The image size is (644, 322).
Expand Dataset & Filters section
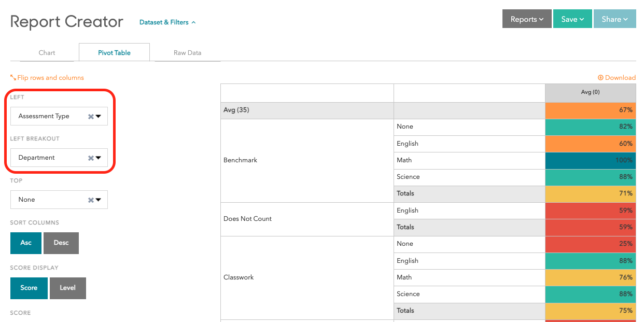pyautogui.click(x=167, y=22)
